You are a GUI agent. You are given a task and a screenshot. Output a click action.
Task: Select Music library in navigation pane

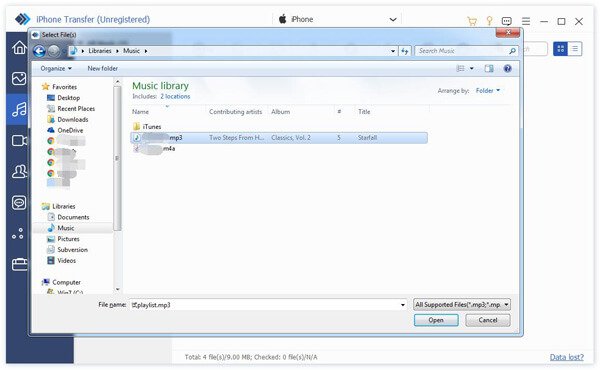pyautogui.click(x=61, y=228)
